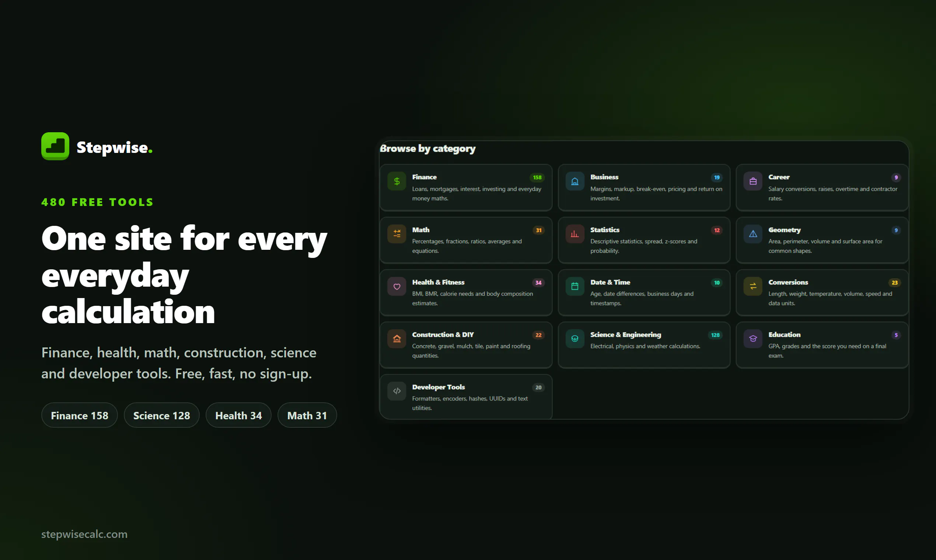Viewport: 936px width, 560px height.
Task: Click the 22 badge on Construction & DIY
Action: tap(538, 335)
